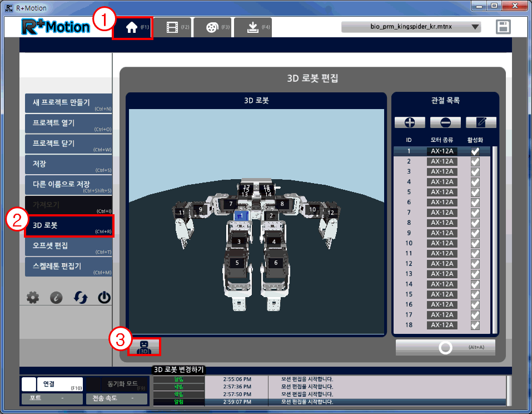532x414 pixels.
Task: Open the film strip tab (F2)
Action: pyautogui.click(x=172, y=27)
